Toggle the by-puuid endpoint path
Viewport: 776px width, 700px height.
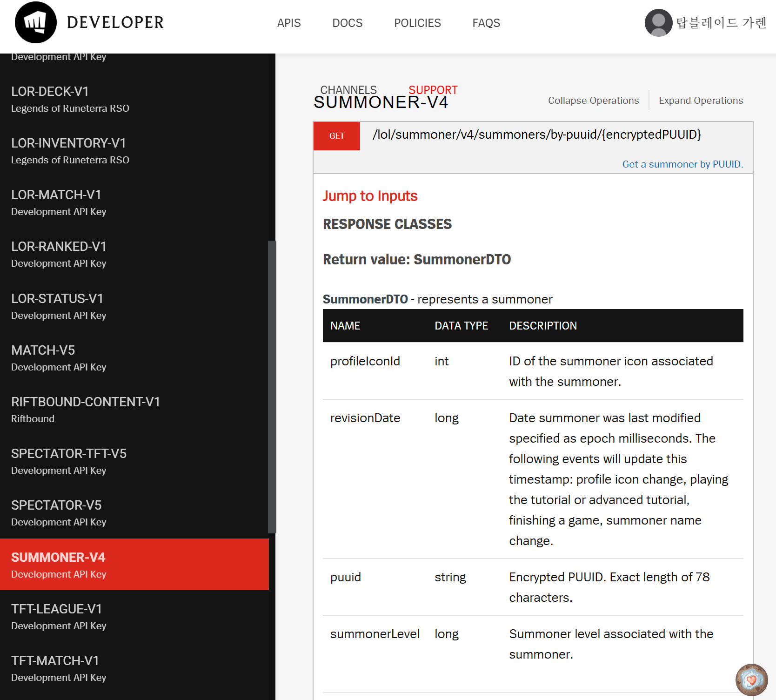tap(536, 135)
